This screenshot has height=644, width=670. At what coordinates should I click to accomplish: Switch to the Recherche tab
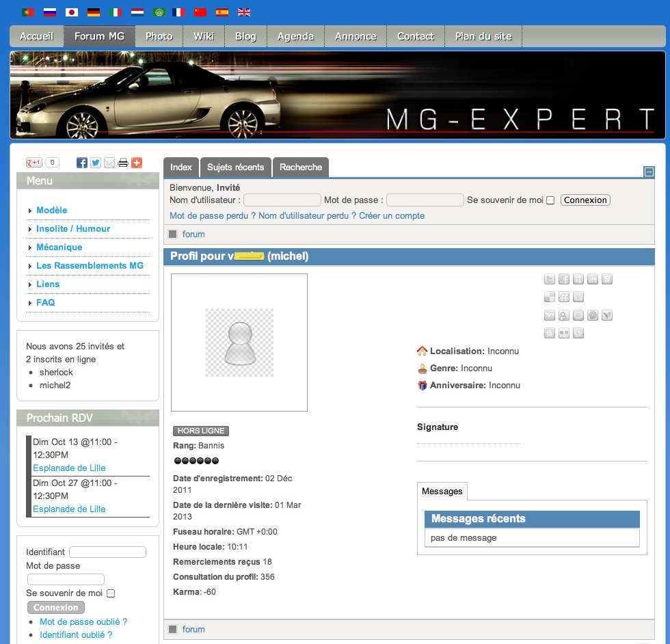tap(301, 167)
